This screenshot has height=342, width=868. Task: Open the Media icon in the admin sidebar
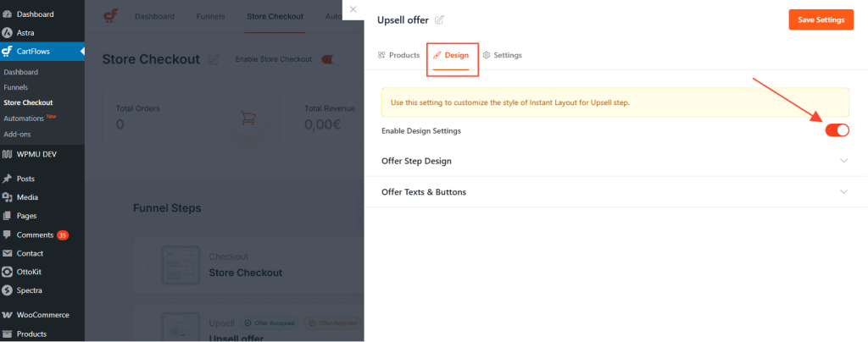click(7, 197)
